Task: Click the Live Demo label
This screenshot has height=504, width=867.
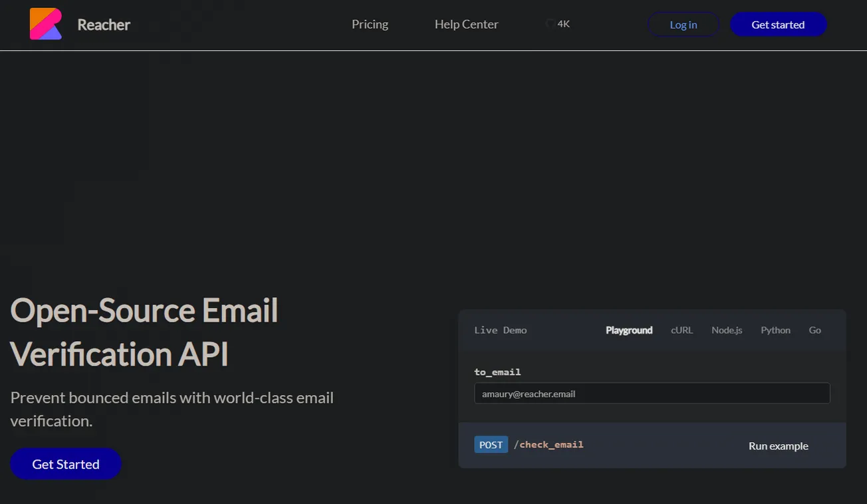Action: [x=500, y=330]
